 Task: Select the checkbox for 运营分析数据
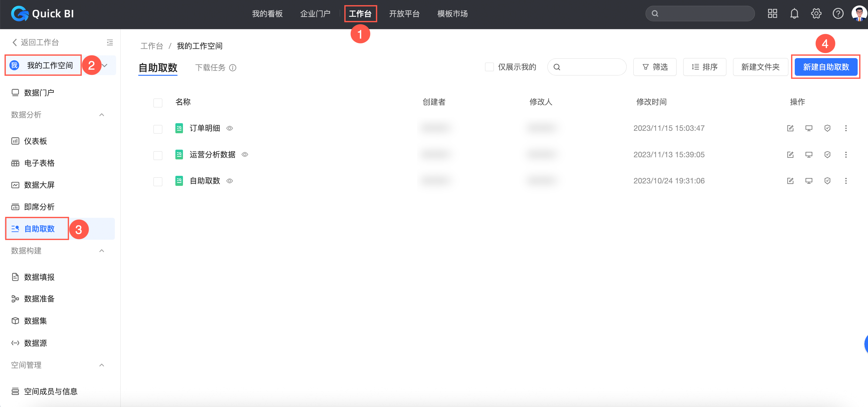tap(158, 155)
